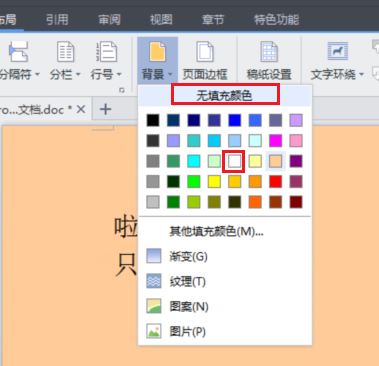Pick the orange swatch in row five

[x=255, y=202]
